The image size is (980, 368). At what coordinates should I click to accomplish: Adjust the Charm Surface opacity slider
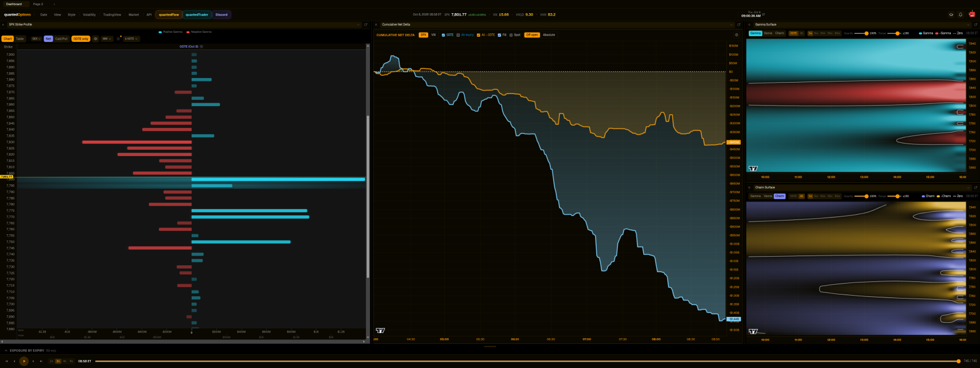click(861, 196)
